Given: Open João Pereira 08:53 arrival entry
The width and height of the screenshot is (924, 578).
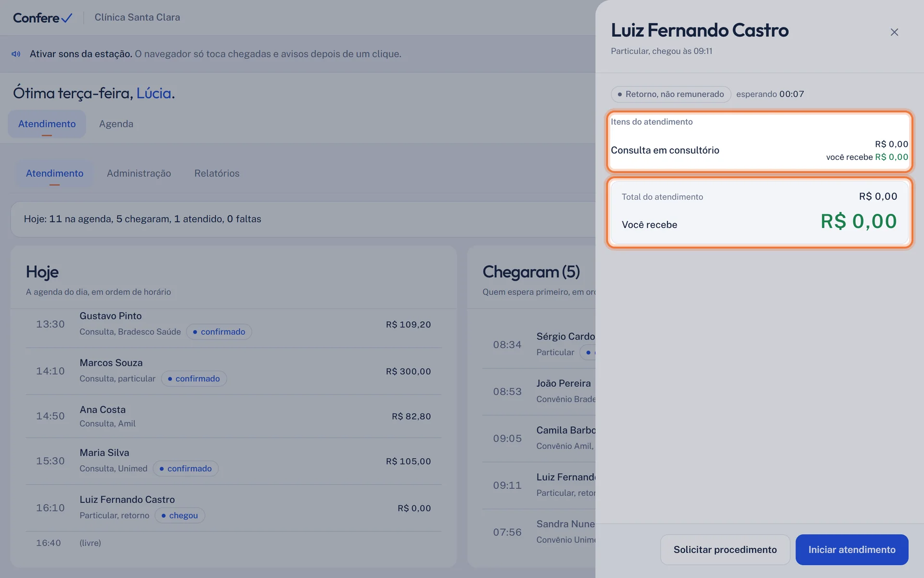Looking at the screenshot, I should 539,391.
